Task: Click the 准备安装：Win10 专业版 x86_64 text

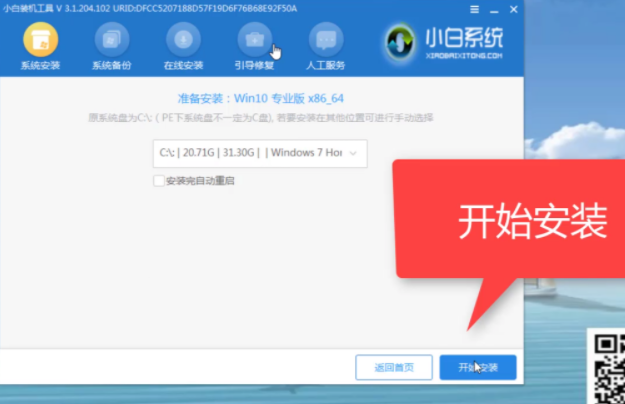Action: [260, 98]
